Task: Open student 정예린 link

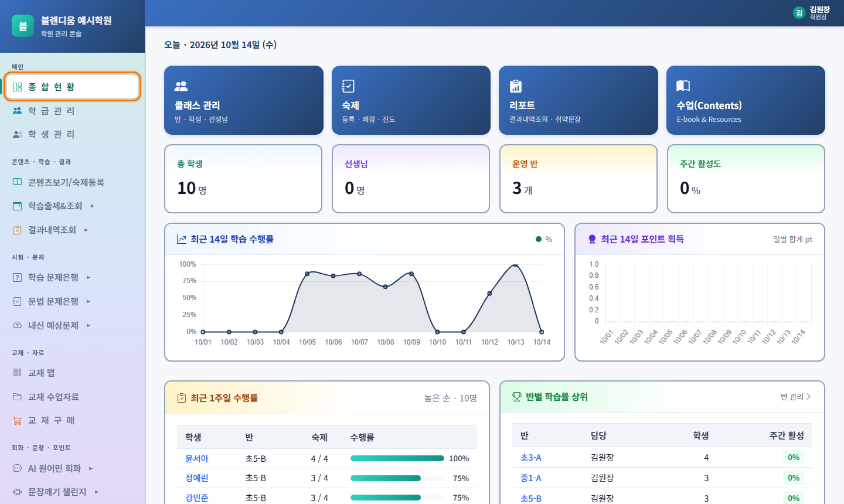Action: [197, 478]
